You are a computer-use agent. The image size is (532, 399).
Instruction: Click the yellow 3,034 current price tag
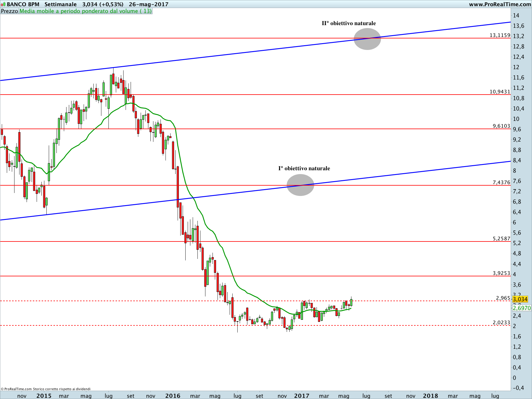tap(520, 299)
